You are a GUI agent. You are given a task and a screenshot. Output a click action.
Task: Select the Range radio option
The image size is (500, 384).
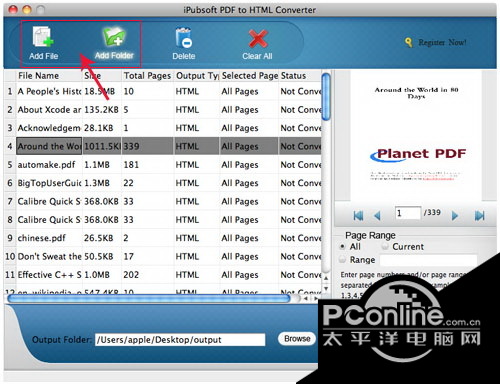coord(342,259)
